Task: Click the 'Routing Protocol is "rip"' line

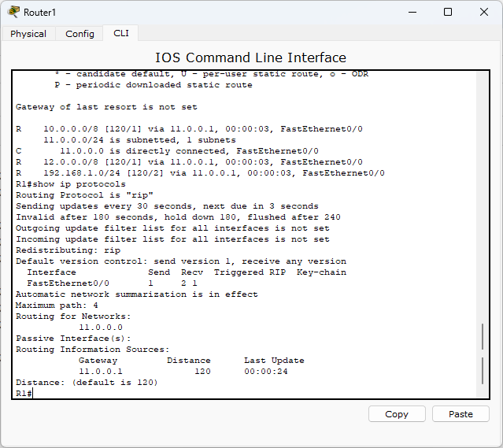Action: (84, 195)
